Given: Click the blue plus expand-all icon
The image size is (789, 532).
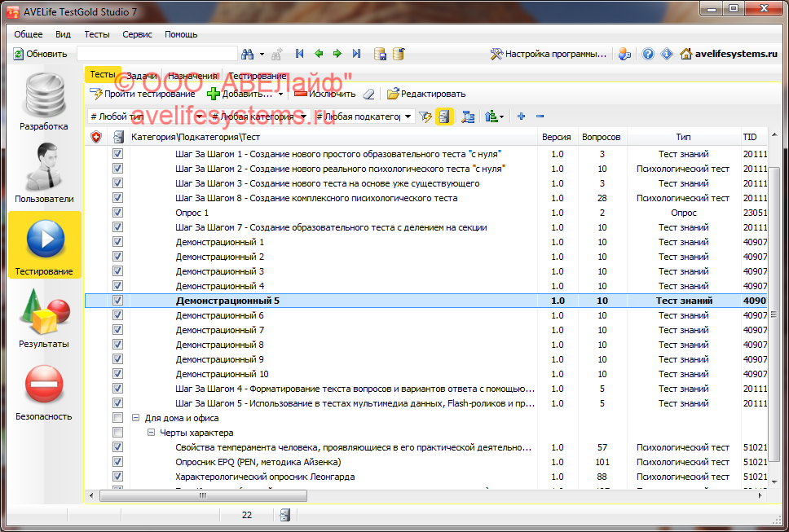Looking at the screenshot, I should [522, 117].
